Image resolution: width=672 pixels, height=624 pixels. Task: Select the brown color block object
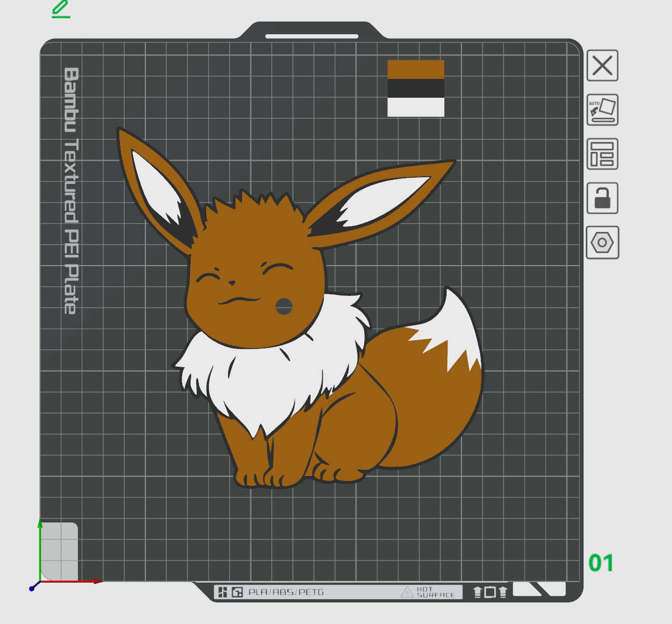tap(416, 70)
